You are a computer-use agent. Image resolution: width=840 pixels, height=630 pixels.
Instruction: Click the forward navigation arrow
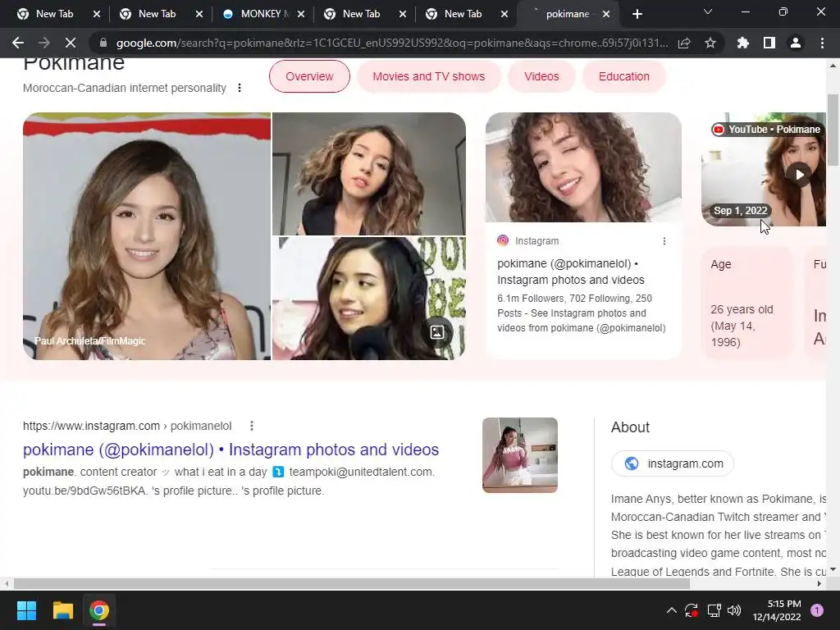pyautogui.click(x=44, y=43)
